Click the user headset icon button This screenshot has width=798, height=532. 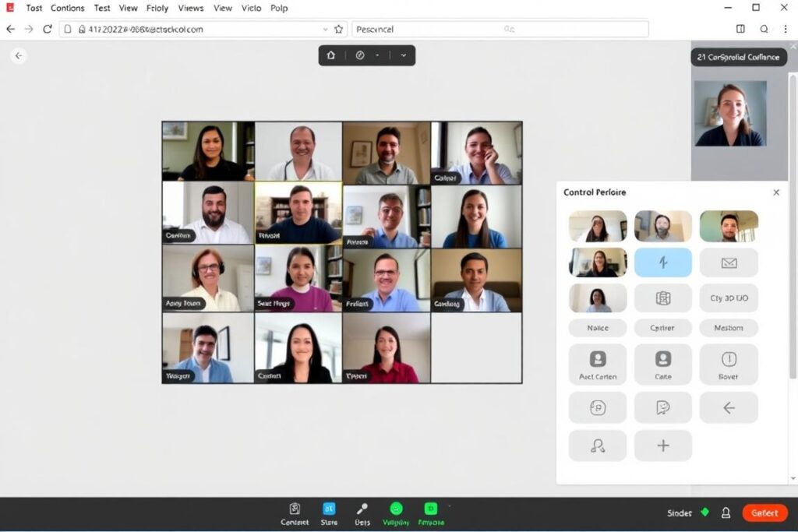click(x=598, y=446)
